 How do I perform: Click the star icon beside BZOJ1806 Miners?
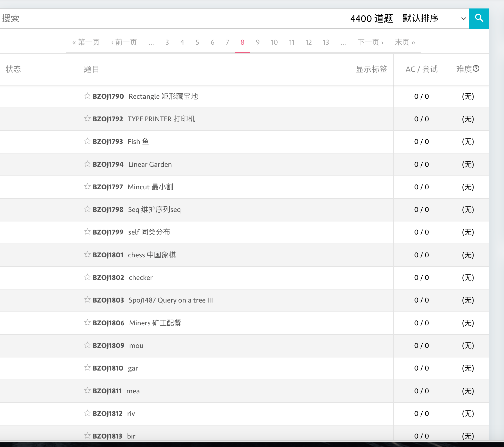[x=87, y=323]
